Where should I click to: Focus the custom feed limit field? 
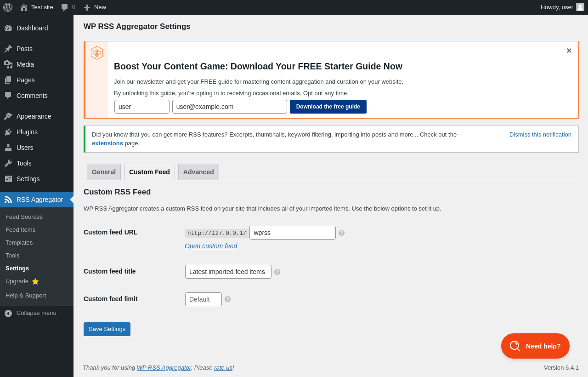click(204, 299)
